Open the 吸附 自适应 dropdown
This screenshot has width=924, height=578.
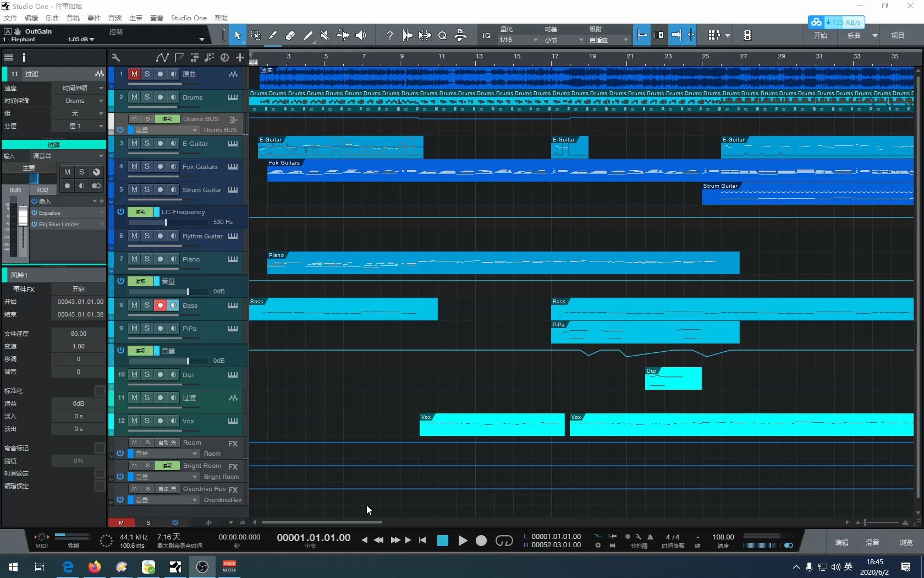click(x=609, y=40)
